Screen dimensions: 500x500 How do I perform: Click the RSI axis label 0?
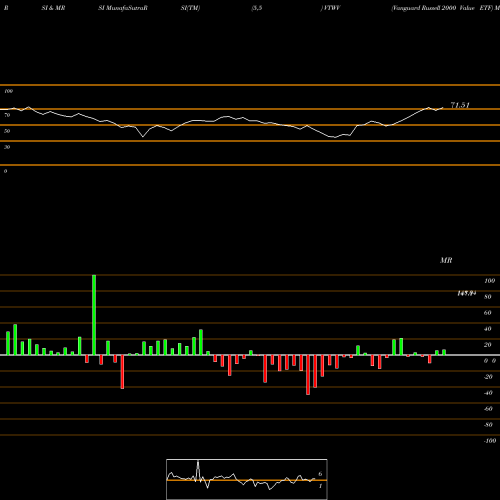point(5,171)
